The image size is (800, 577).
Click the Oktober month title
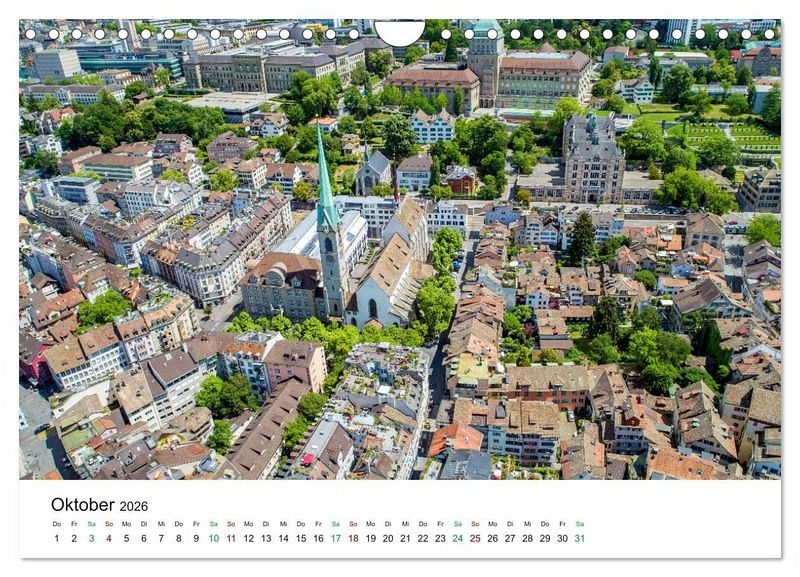(83, 505)
